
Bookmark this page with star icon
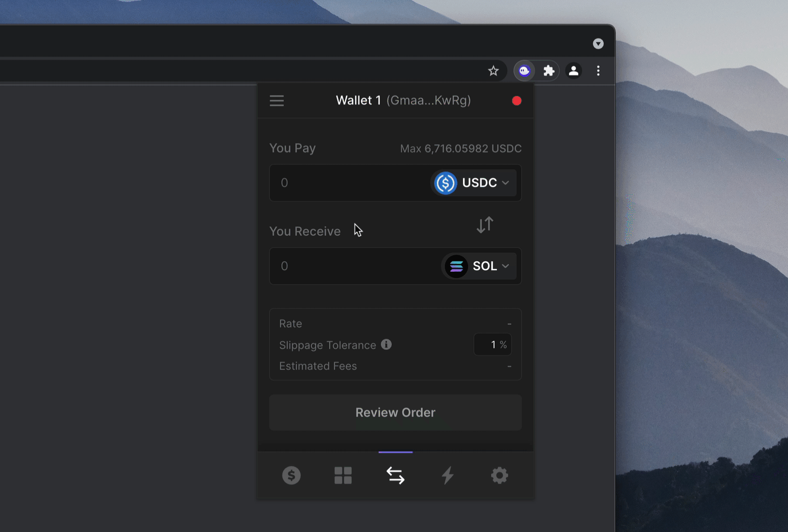pos(493,71)
